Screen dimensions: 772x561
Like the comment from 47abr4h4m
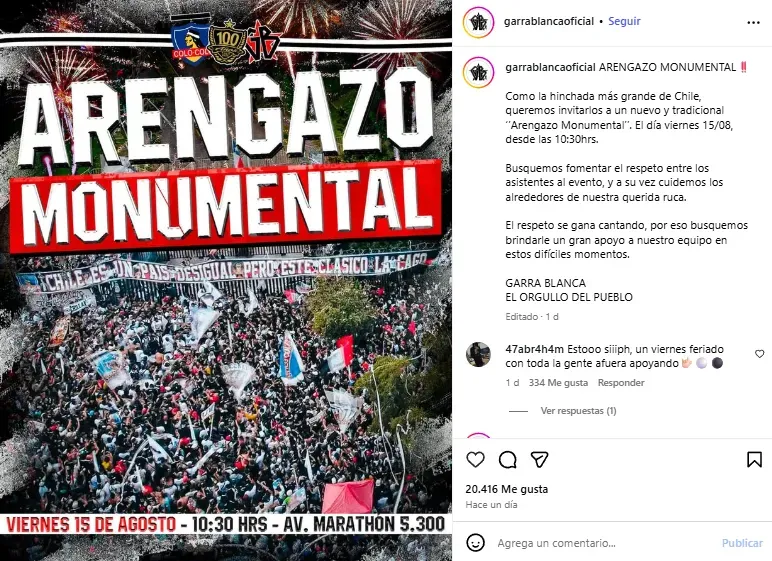click(760, 354)
